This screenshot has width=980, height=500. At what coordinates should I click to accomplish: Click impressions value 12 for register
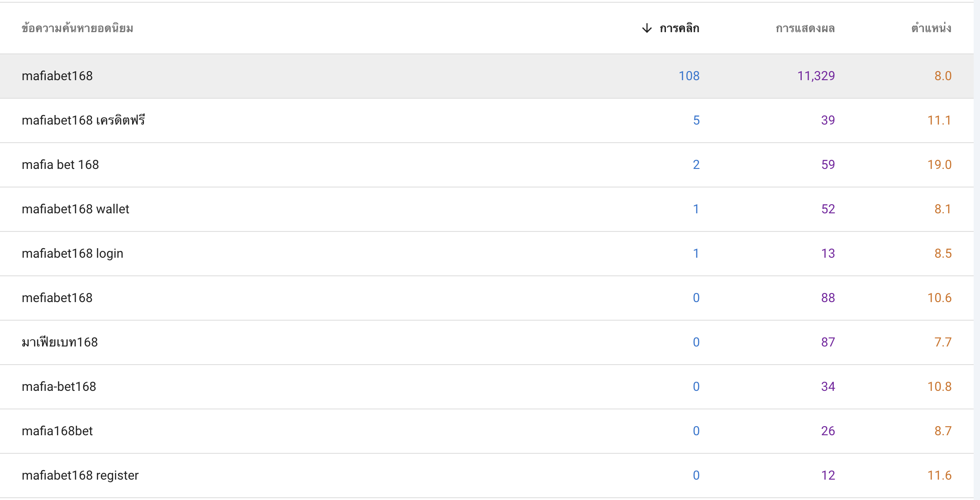[828, 475]
